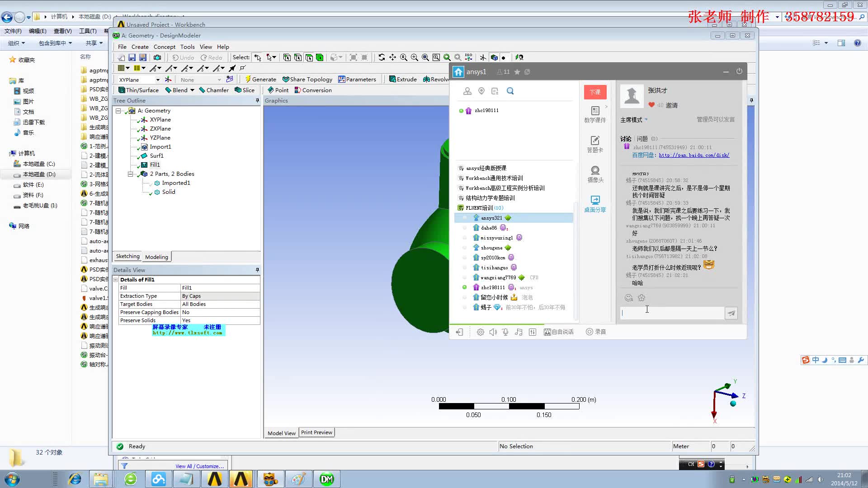Select the Chamfer tool
This screenshot has width=868, height=488.
(x=214, y=90)
